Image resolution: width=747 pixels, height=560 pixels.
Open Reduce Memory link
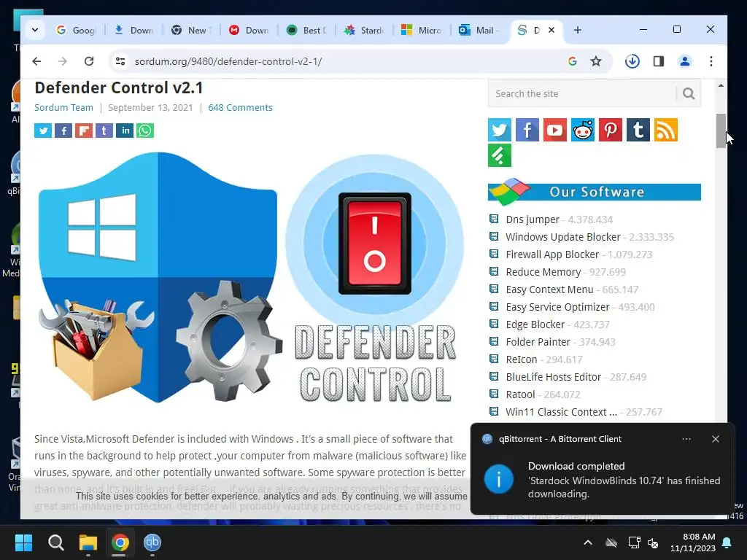[x=543, y=272]
